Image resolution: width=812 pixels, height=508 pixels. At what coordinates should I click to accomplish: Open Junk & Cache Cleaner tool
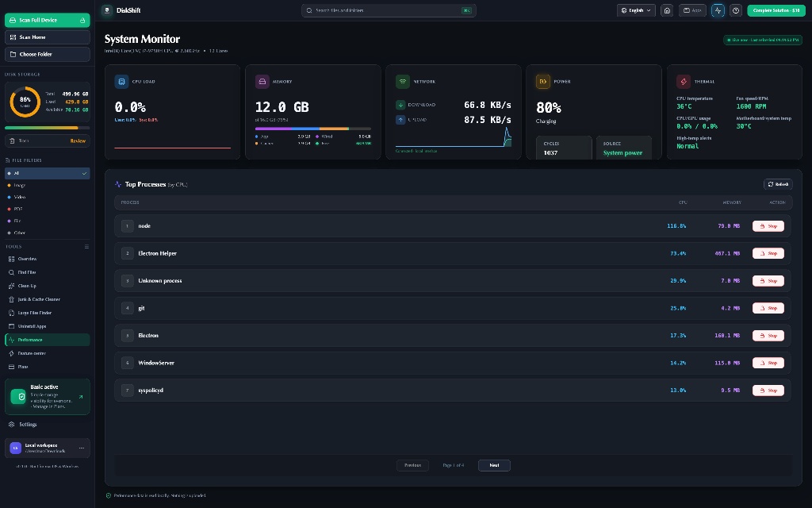click(47, 299)
